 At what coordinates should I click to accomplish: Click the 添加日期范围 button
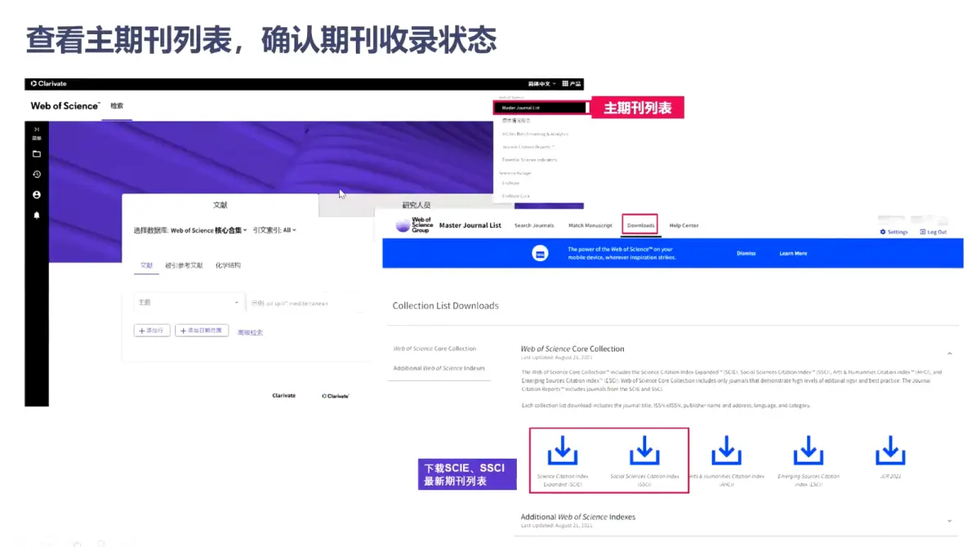point(202,331)
